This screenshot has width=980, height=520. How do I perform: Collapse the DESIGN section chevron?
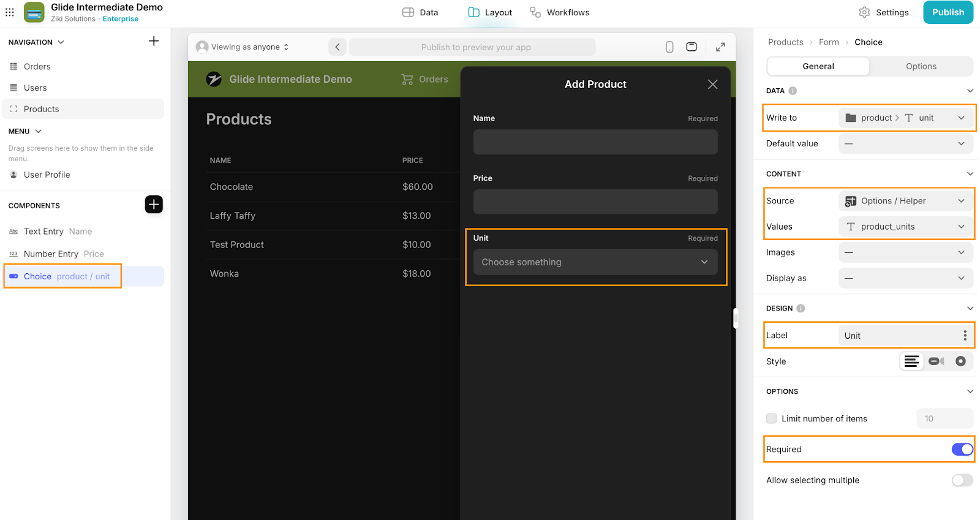970,309
